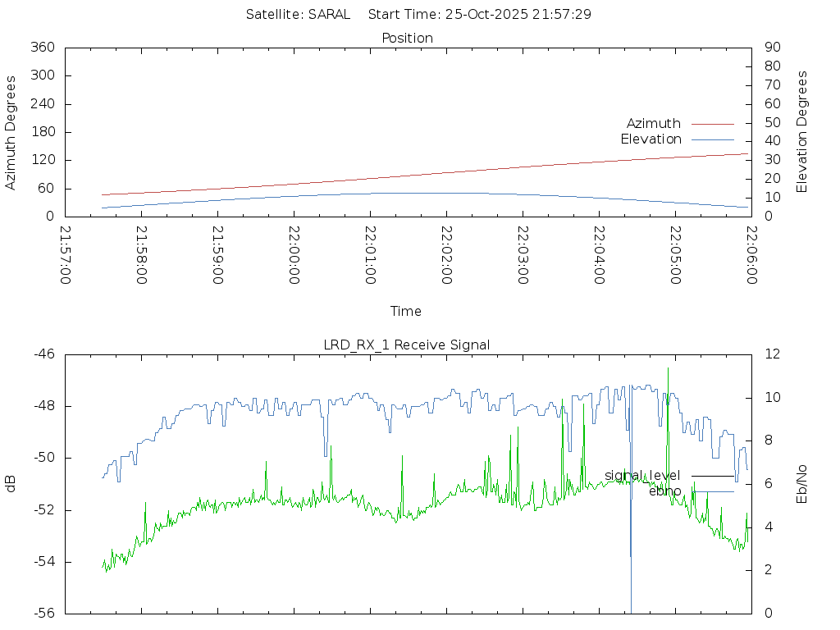Screen dimensions: 840x630
Task: Click the 22:06:00 time tick label
Action: click(751, 255)
